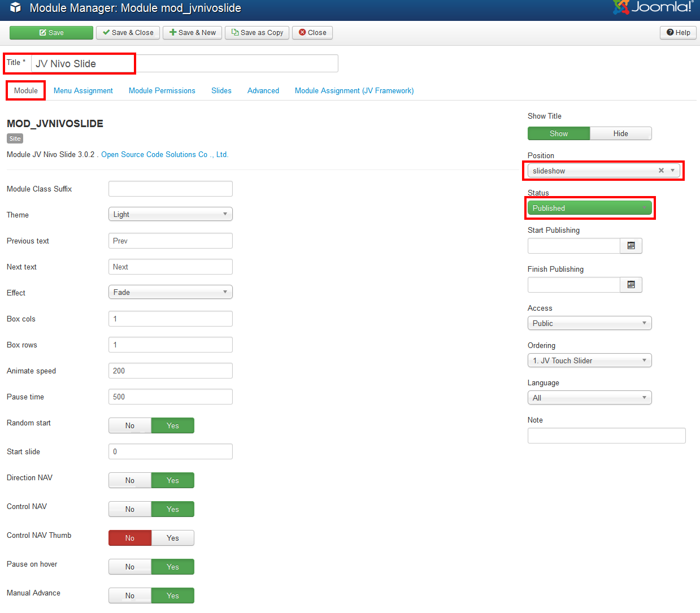Click Save & Close button
This screenshot has height=613, width=700.
[x=128, y=33]
